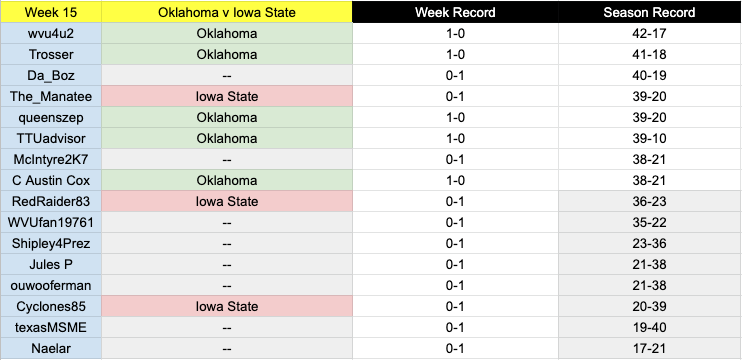Select The_Manatee's Iowa State pick
Image resolution: width=742 pixels, height=360 pixels.
(227, 97)
